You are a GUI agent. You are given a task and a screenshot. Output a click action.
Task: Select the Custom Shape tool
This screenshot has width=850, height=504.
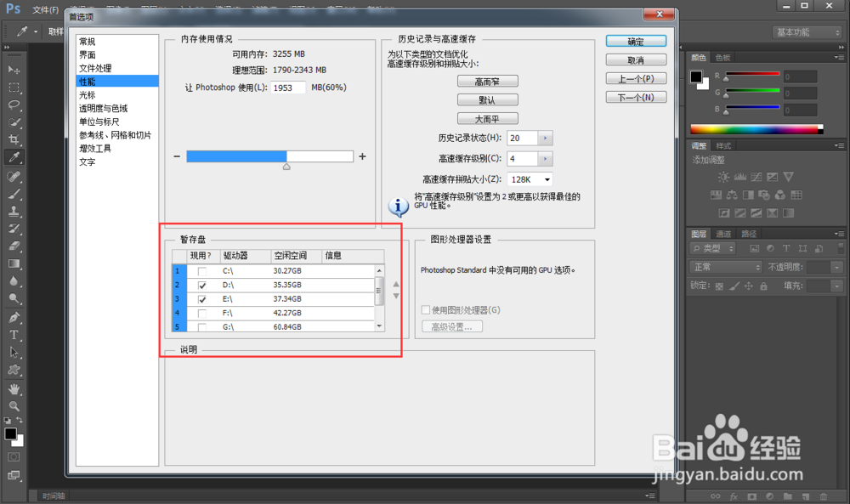14,370
